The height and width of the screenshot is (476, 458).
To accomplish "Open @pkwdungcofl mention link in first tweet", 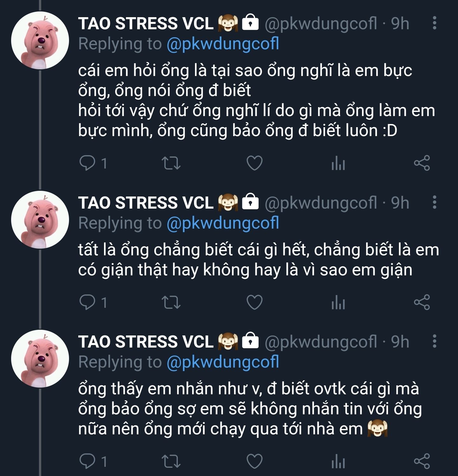I will pos(223,44).
